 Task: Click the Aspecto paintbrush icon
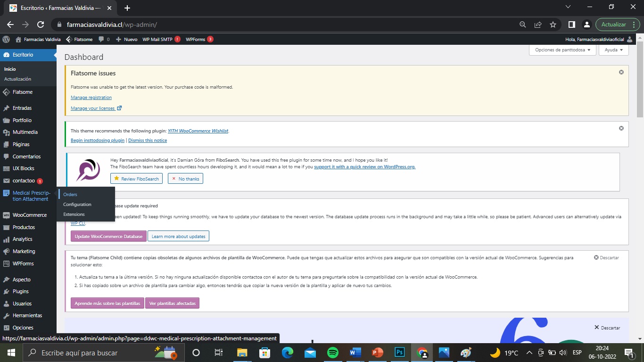coord(6,280)
